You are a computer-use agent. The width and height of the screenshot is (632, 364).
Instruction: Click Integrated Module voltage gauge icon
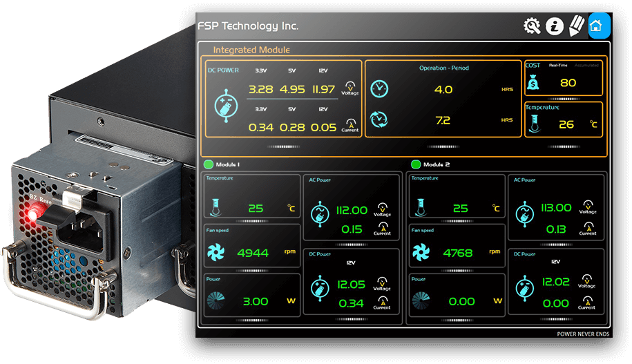point(350,86)
